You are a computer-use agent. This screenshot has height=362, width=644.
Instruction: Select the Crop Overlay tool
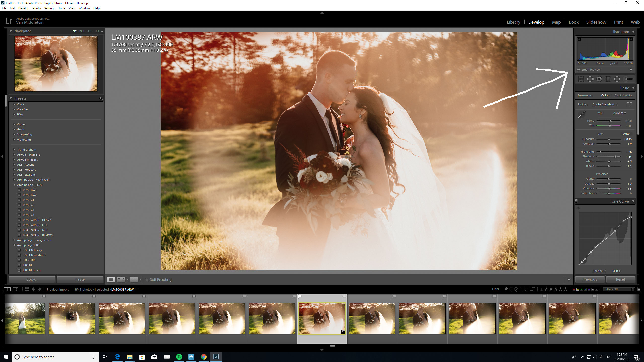(581, 79)
